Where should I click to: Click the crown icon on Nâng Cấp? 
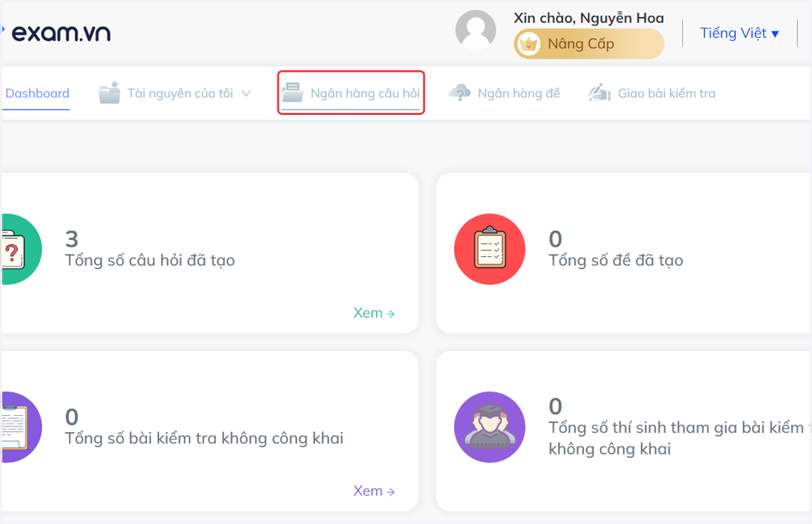(x=528, y=45)
